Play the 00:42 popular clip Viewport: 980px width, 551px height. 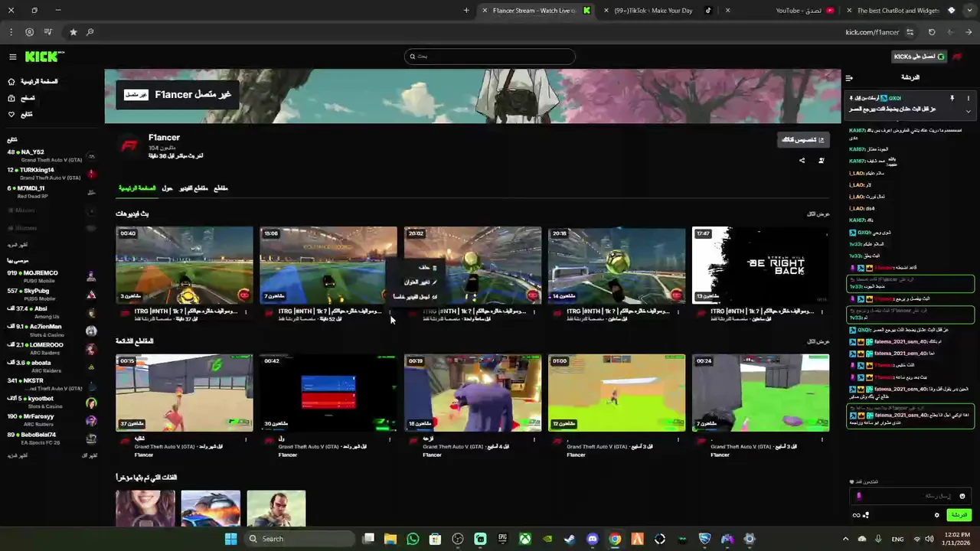coord(328,393)
